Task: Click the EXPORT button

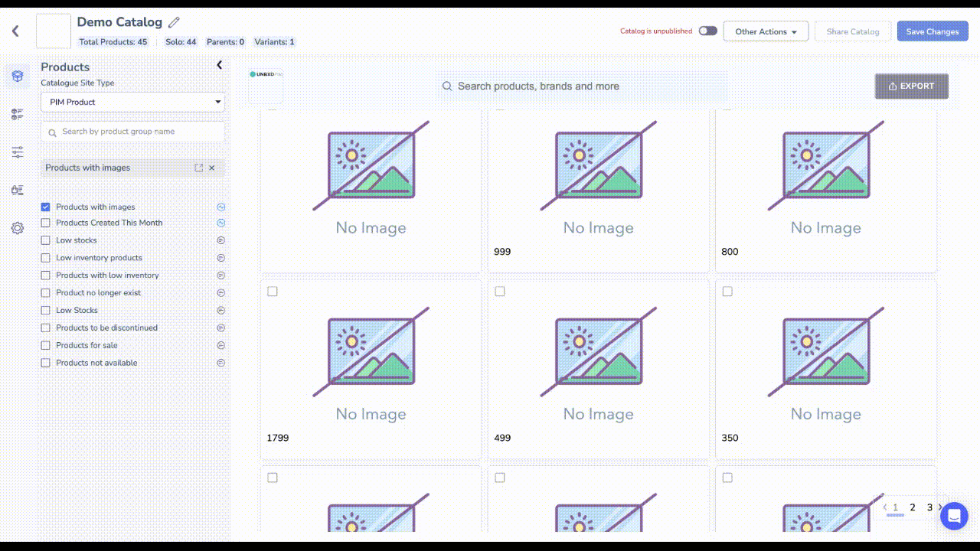Action: click(x=912, y=86)
